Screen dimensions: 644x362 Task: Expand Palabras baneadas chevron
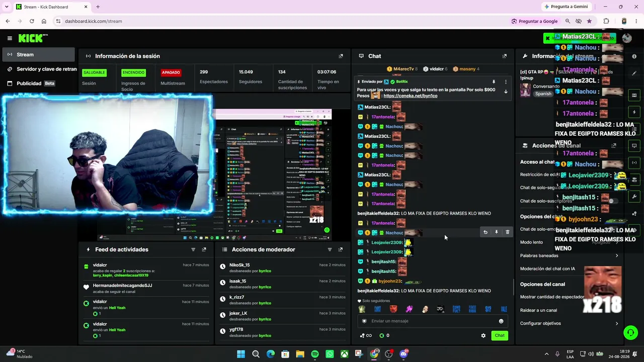(x=617, y=255)
